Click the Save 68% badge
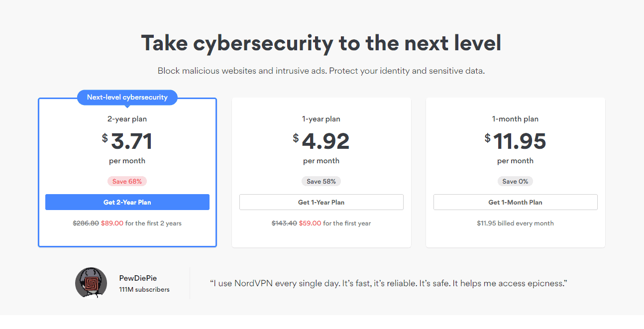Viewport: 644px width, 329px height. coord(127,181)
